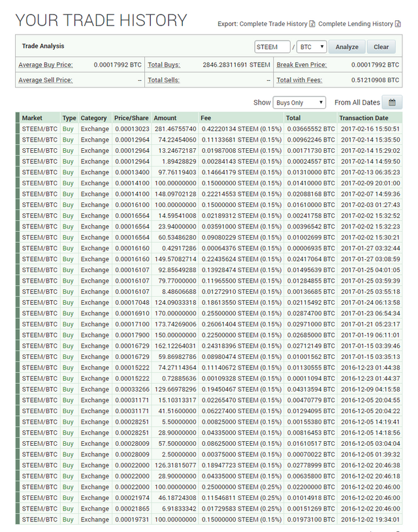Select the price 0.00033266
The height and width of the screenshot is (532, 418).
[132, 390]
